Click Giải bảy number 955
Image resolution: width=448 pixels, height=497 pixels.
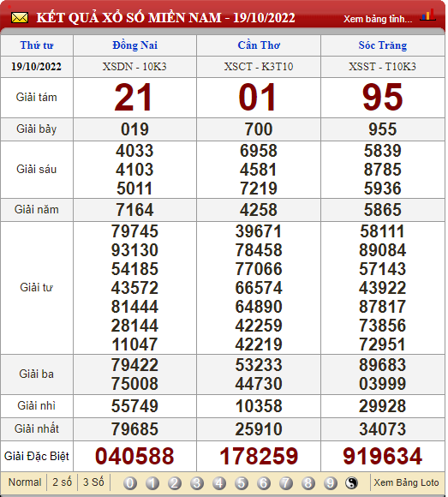[383, 129]
